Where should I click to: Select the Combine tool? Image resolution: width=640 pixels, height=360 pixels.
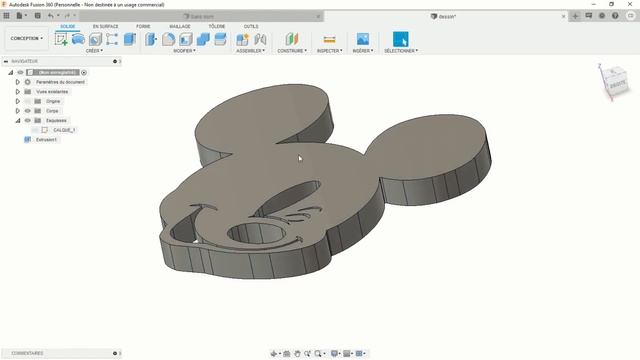[x=203, y=39]
